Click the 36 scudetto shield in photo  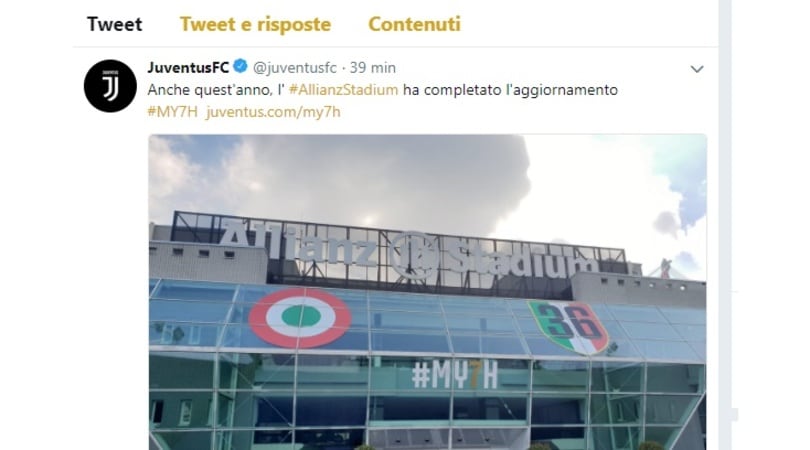pos(569,327)
